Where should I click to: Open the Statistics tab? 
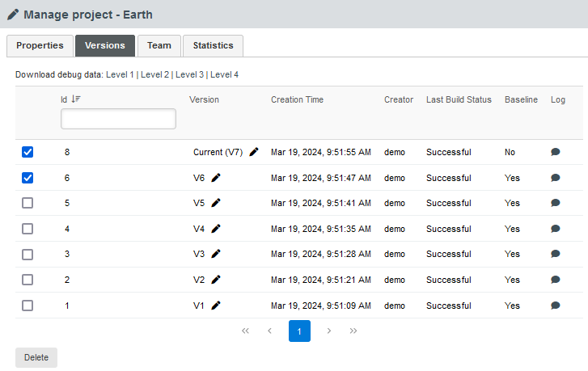click(x=213, y=46)
